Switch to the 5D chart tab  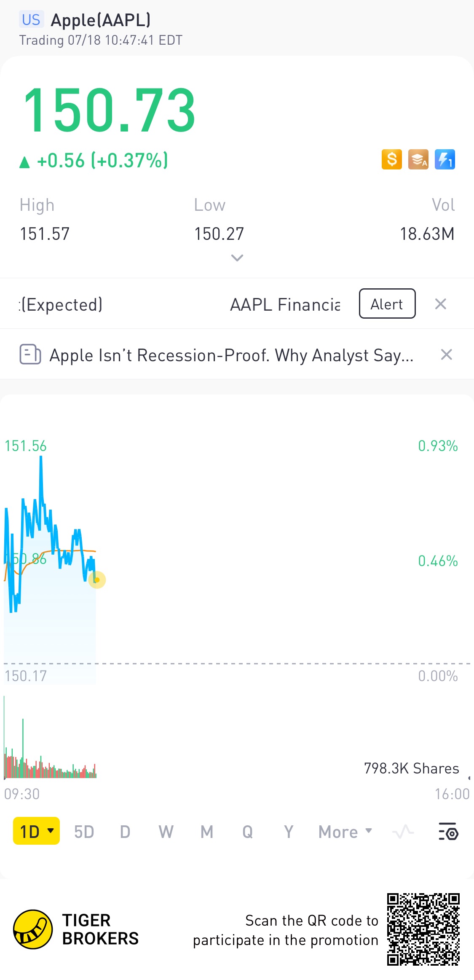coord(84,832)
